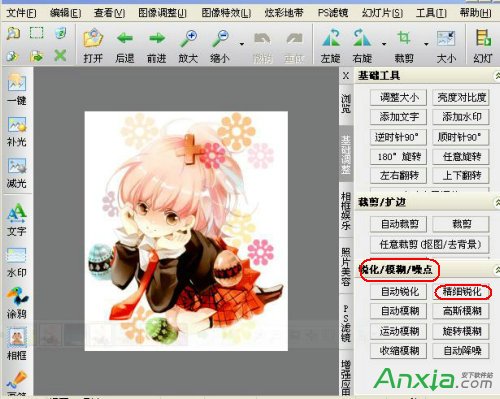This screenshot has height=399, width=500.
Task: Open the 文字 text tool
Action: coord(17,219)
